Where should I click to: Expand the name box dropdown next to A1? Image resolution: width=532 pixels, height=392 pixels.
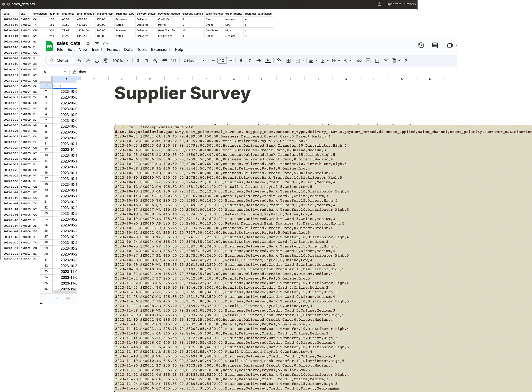coord(65,72)
